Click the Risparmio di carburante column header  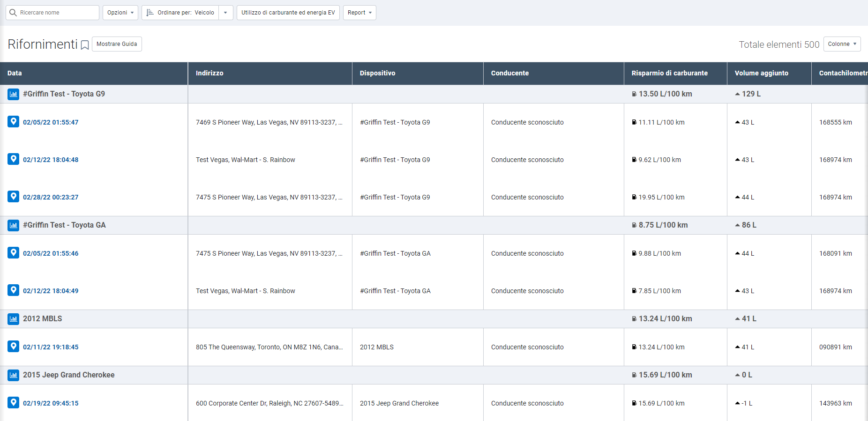669,73
